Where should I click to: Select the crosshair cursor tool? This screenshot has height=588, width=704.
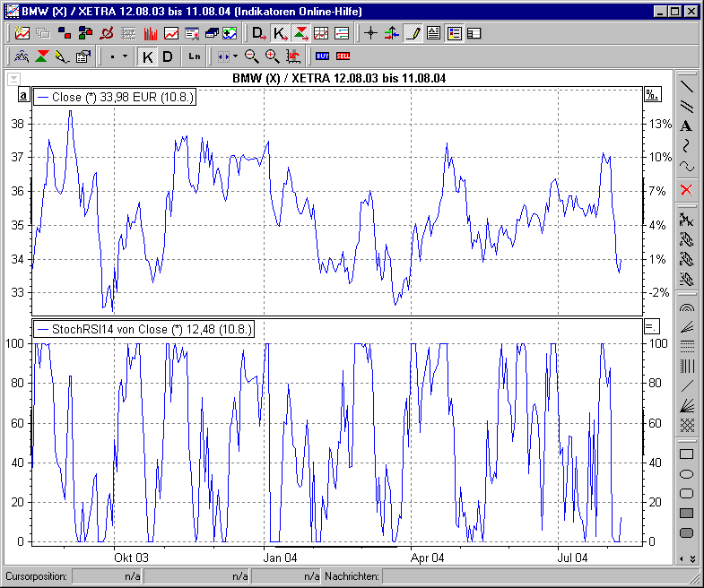[x=370, y=33]
